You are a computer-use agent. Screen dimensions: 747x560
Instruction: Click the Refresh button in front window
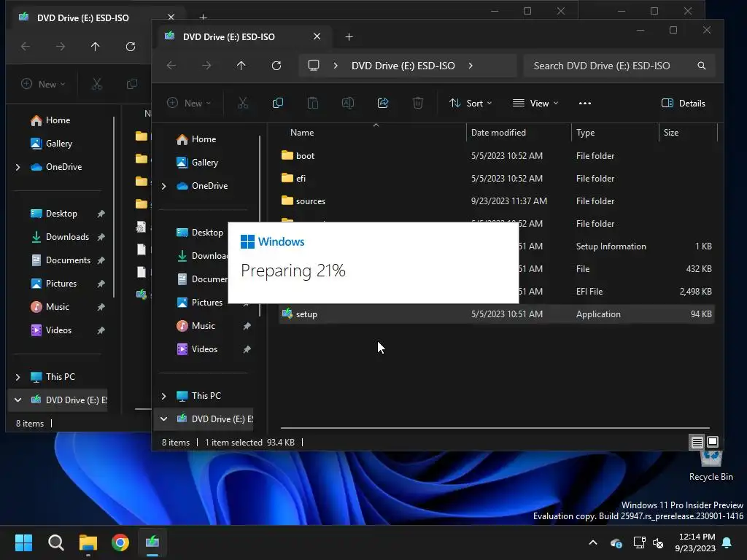coord(276,66)
